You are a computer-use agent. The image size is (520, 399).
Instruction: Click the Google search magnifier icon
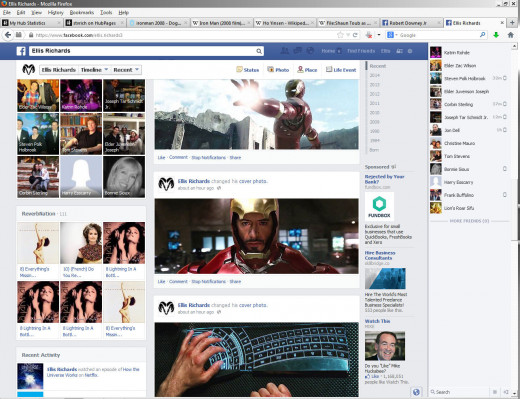482,35
